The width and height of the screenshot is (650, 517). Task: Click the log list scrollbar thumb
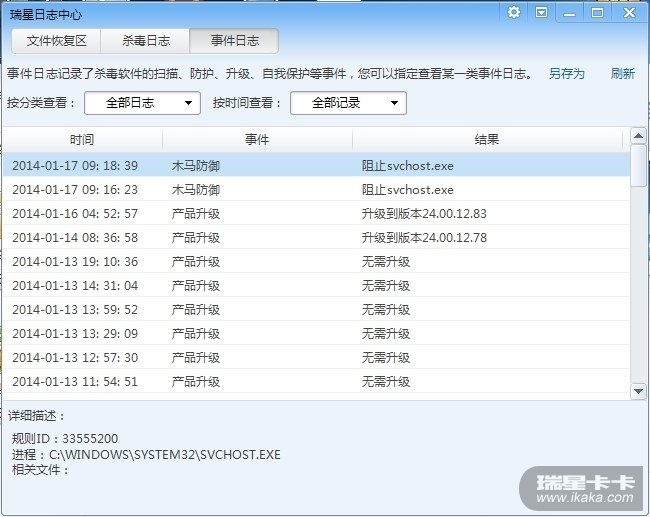tap(638, 166)
